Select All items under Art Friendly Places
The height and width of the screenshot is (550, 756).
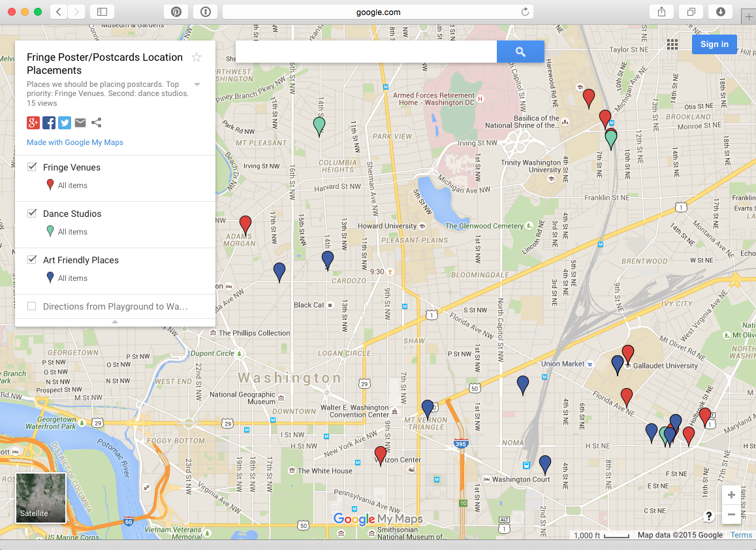72,278
